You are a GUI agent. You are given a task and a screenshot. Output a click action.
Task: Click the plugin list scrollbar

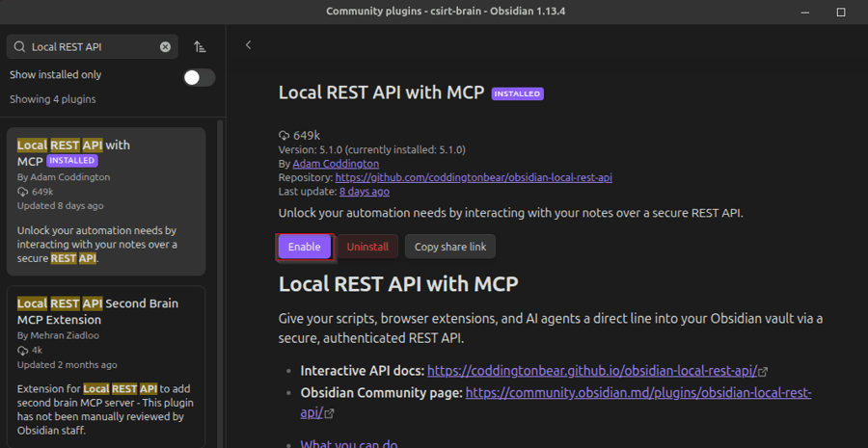(220, 283)
